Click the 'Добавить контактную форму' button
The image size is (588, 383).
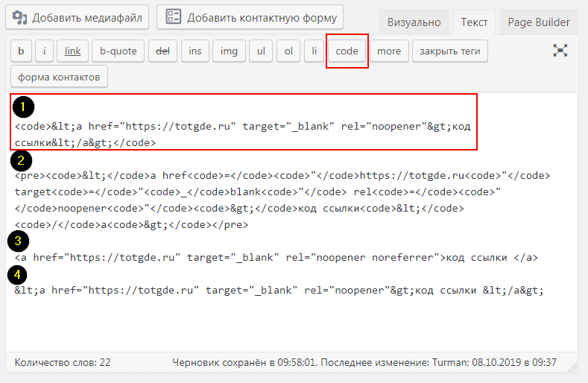250,17
